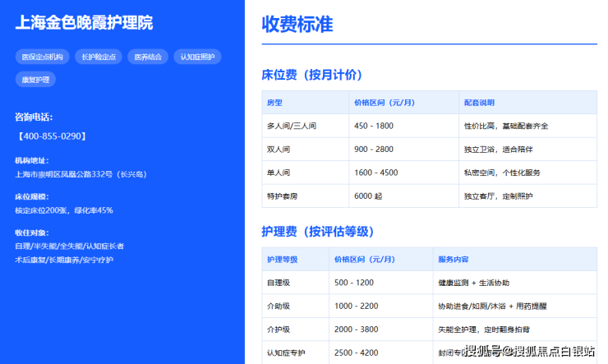Select the 1600 - 4500 price cell
Viewport: 608px width, 364px height.
click(x=403, y=173)
